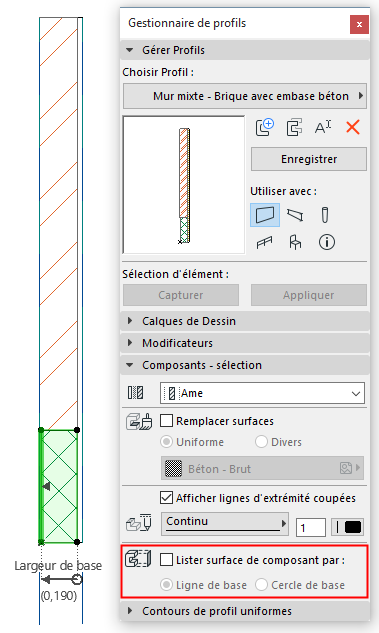Screen dimensions: 379x633
Task: Use profile with the Railing tool icon
Action: point(265,243)
